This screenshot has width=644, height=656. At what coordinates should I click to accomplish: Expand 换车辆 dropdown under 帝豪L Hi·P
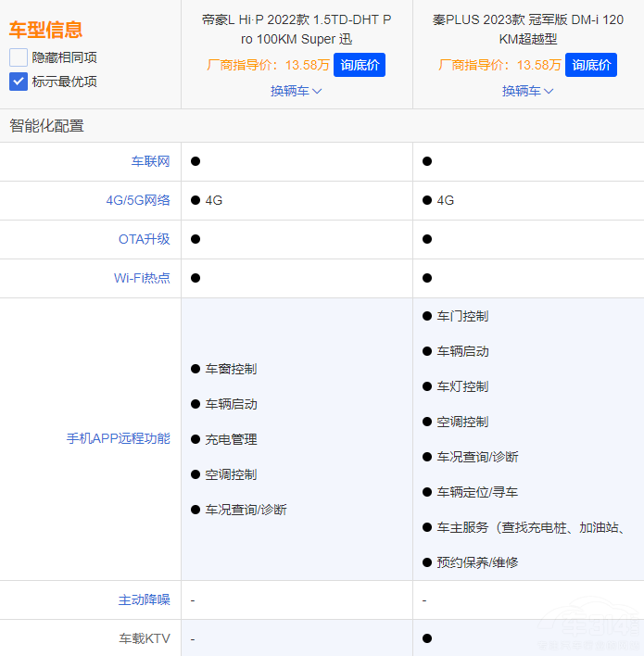click(x=297, y=91)
